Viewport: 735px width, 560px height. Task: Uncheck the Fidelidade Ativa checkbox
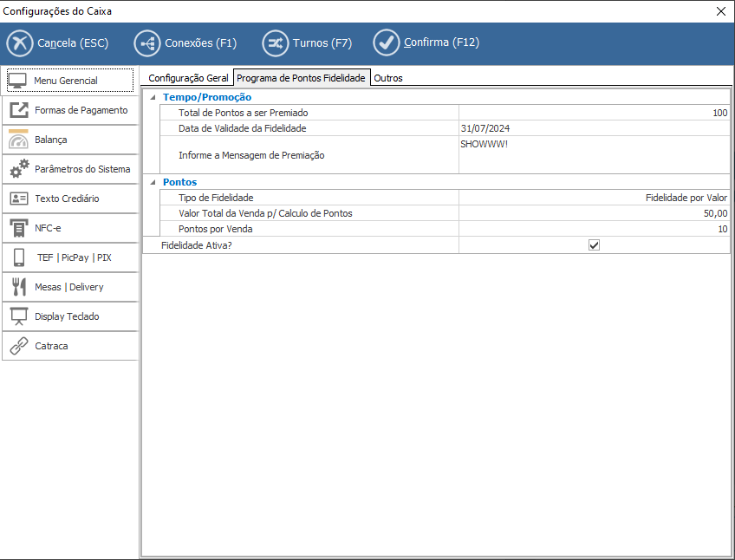click(x=594, y=245)
